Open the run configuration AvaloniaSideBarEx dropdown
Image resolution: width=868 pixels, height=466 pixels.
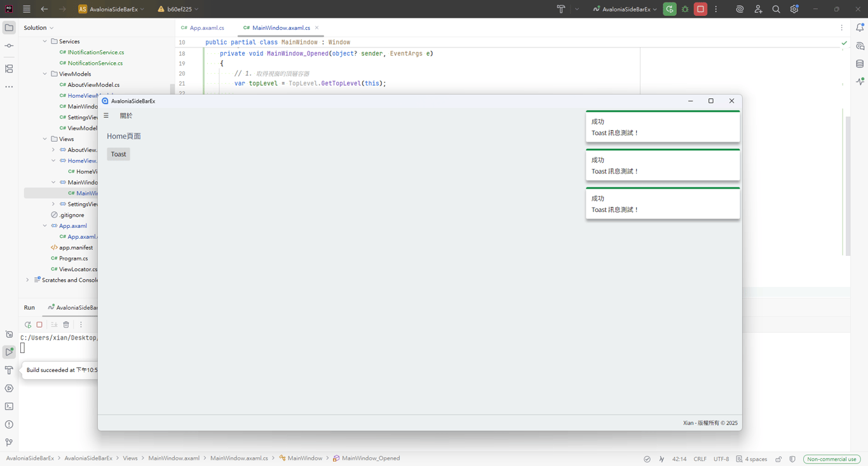625,10
